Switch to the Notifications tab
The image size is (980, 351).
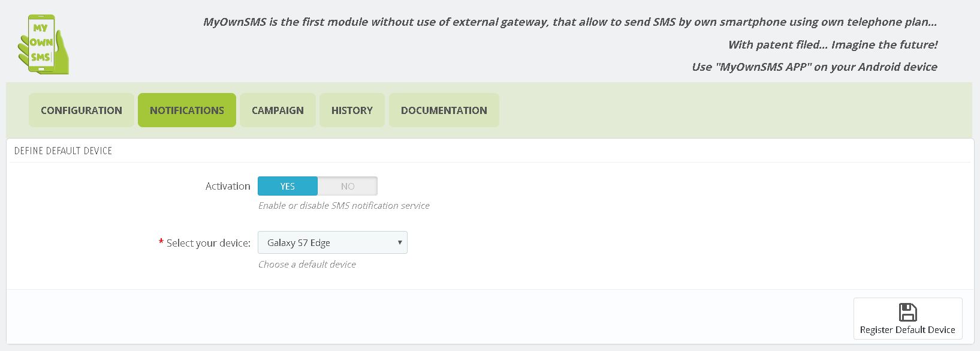[x=187, y=110]
